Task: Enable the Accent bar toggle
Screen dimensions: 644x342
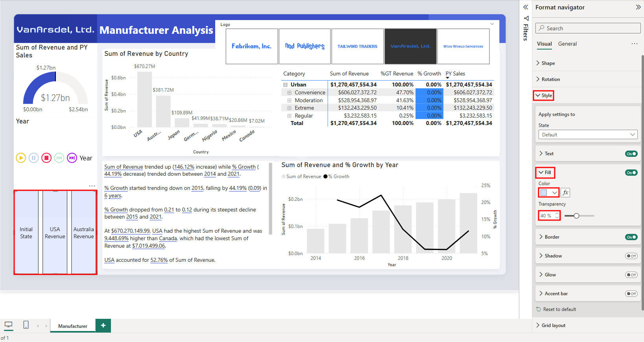Action: [631, 294]
